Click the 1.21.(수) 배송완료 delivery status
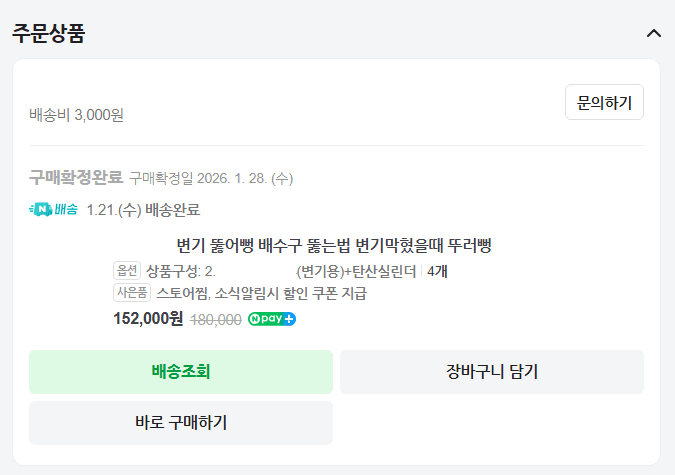Screen dimensions: 675x475 (x=143, y=210)
